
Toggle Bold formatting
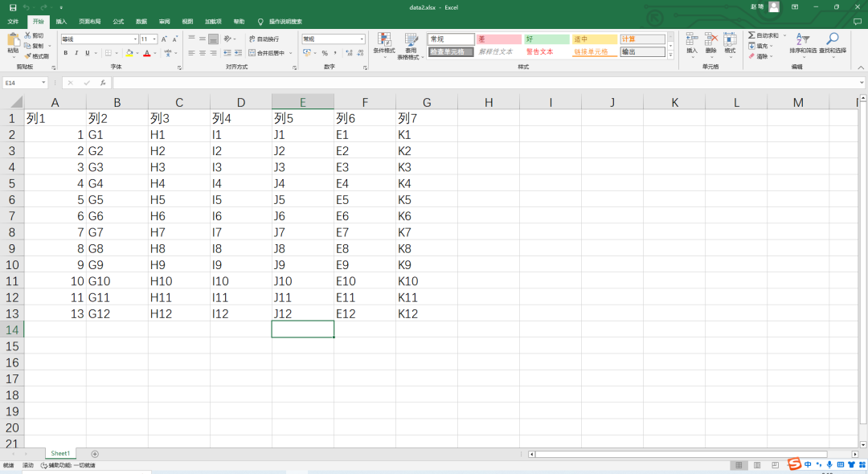[x=65, y=53]
